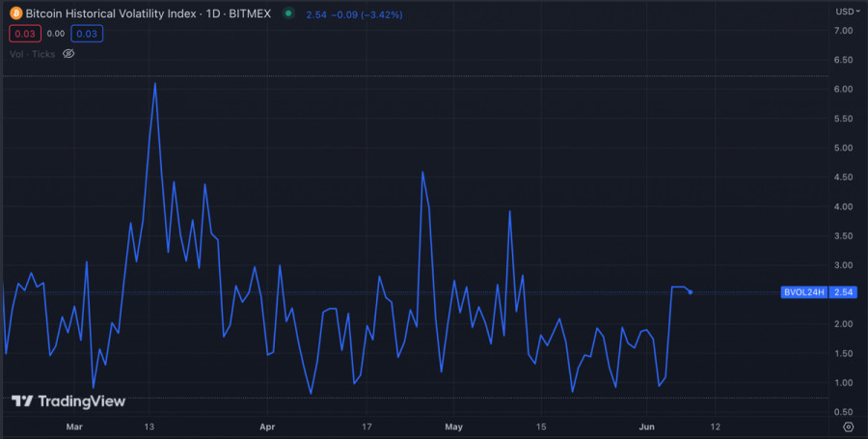The image size is (868, 439).
Task: Click the 7.00 level on price scale
Action: pos(843,31)
